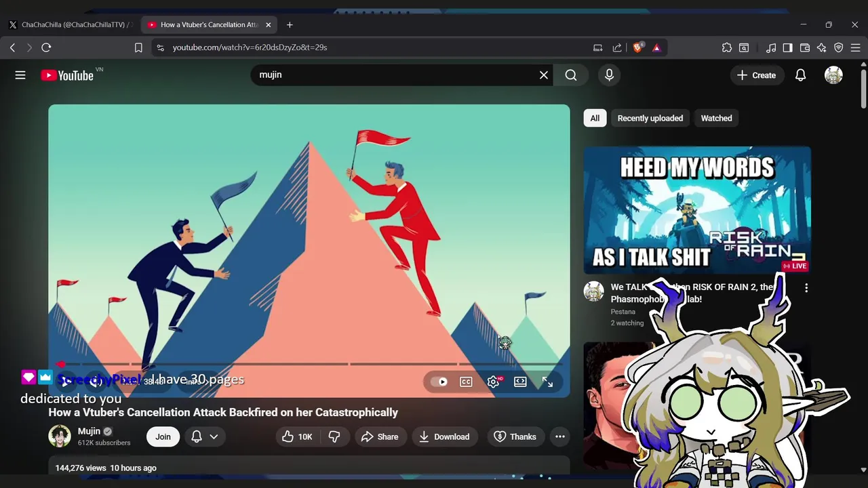Viewport: 868px width, 488px height.
Task: Expand notification options chevron for Mujin
Action: pyautogui.click(x=214, y=436)
